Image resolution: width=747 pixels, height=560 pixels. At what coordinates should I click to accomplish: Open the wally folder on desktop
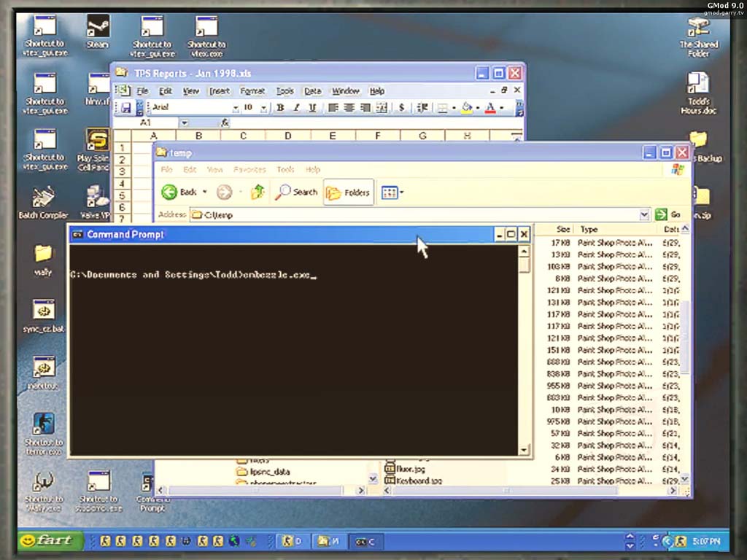click(43, 260)
